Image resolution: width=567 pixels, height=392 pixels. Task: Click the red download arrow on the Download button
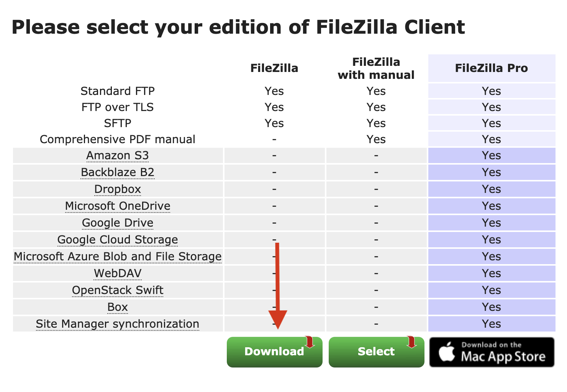[310, 342]
